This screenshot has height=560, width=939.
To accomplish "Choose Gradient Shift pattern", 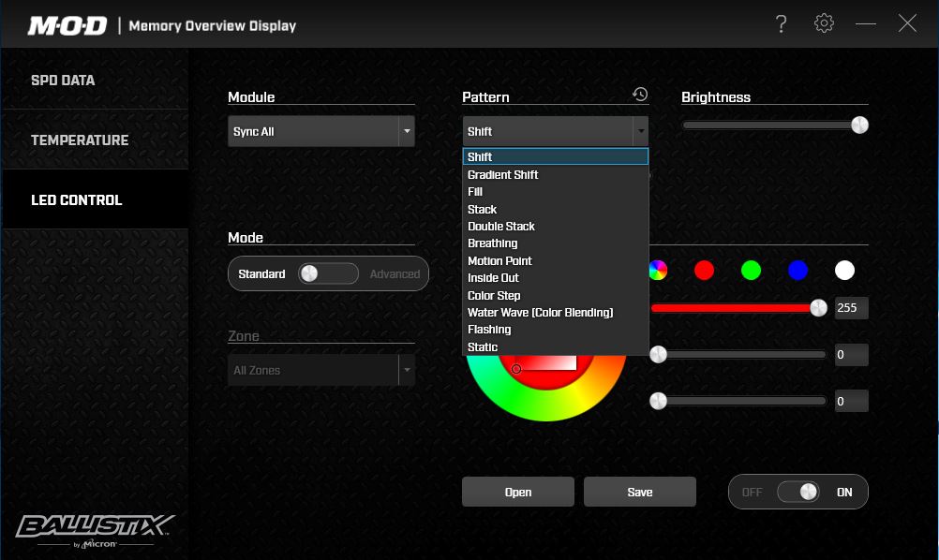I will (x=555, y=175).
